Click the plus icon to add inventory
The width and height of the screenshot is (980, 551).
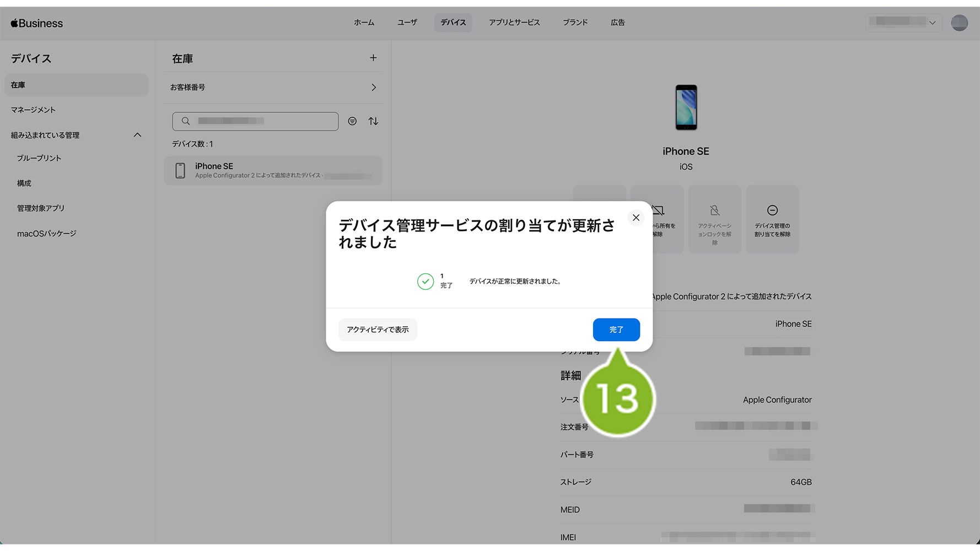tap(373, 58)
